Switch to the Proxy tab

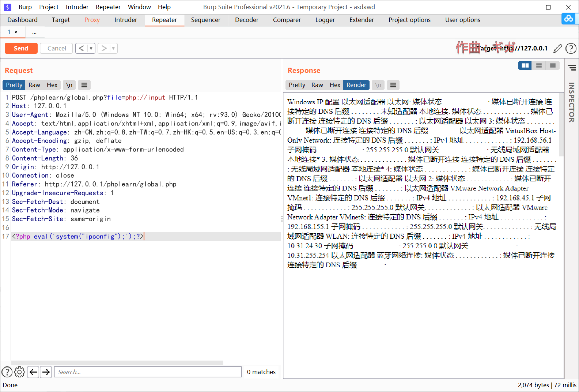tap(92, 20)
